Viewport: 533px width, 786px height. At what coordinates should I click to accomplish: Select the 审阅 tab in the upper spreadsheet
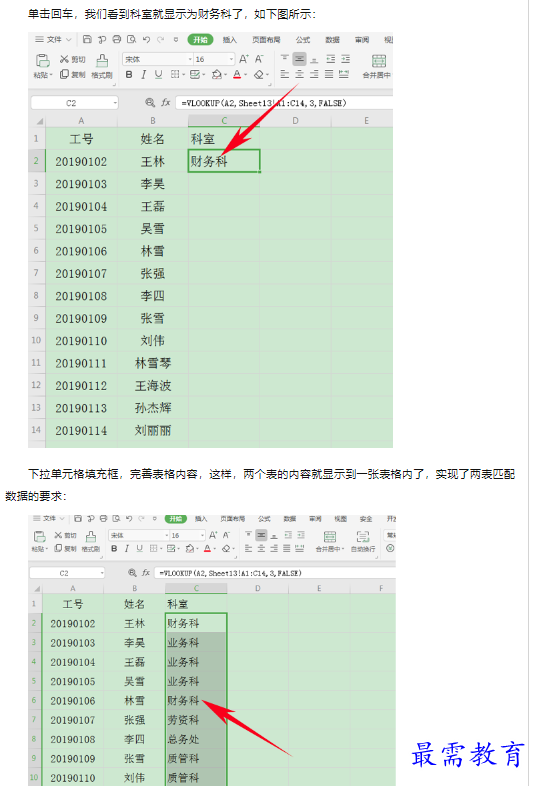point(362,40)
